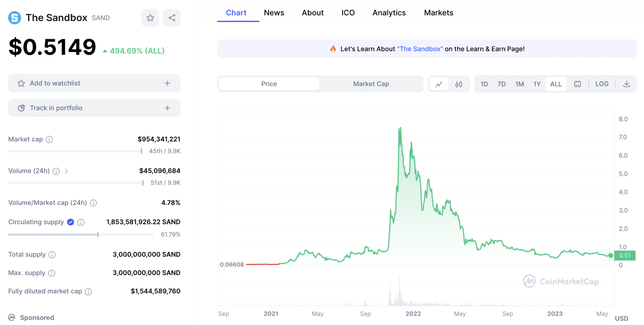Screen dimensions: 644x325
Task: Open the date range calendar icon
Action: pos(577,84)
